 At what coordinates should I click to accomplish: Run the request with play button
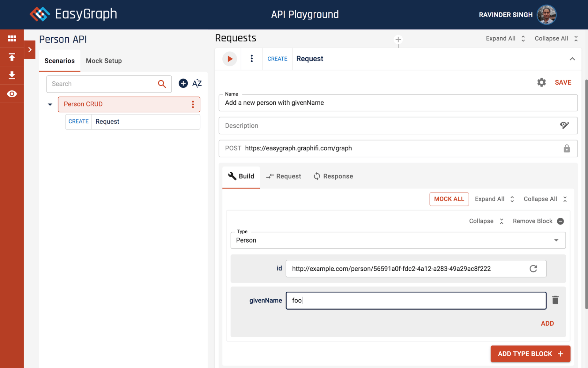[x=230, y=59]
